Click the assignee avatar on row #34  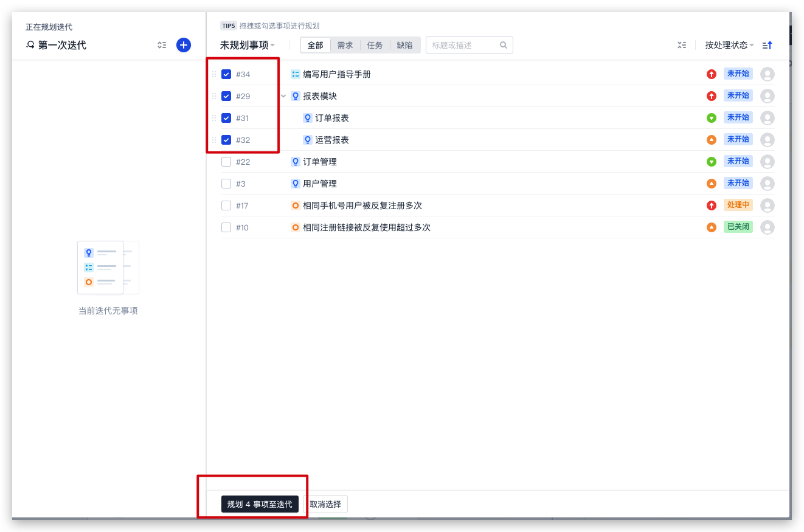768,74
